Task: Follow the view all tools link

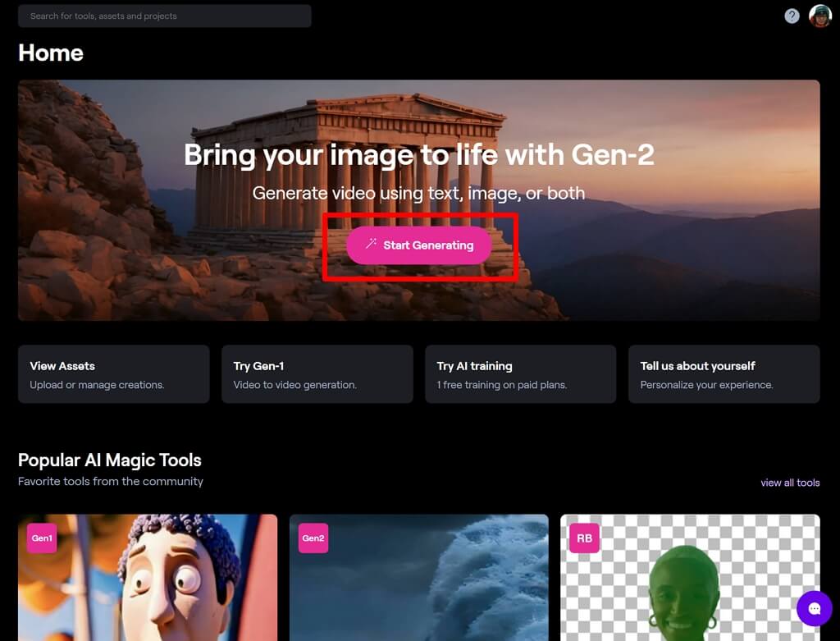Action: 789,483
